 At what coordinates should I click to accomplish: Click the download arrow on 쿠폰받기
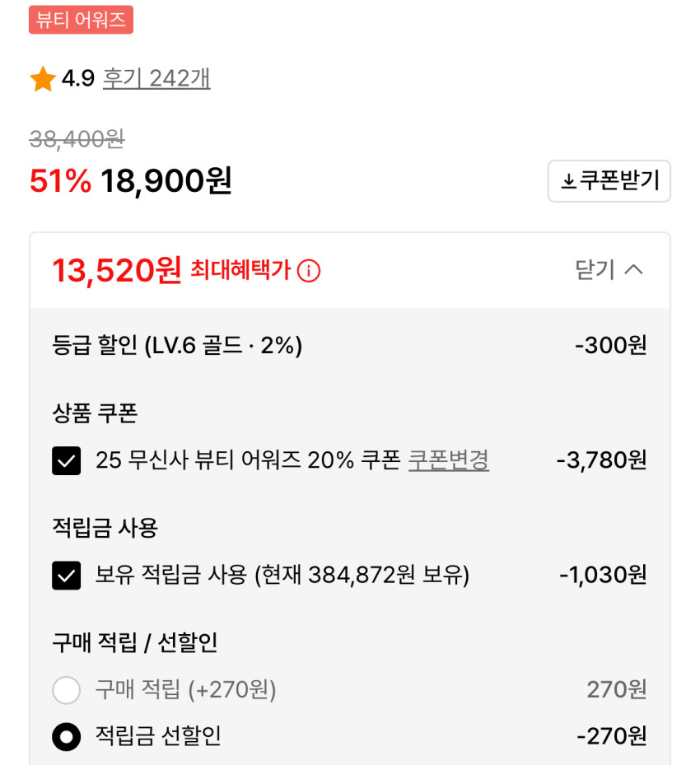568,182
